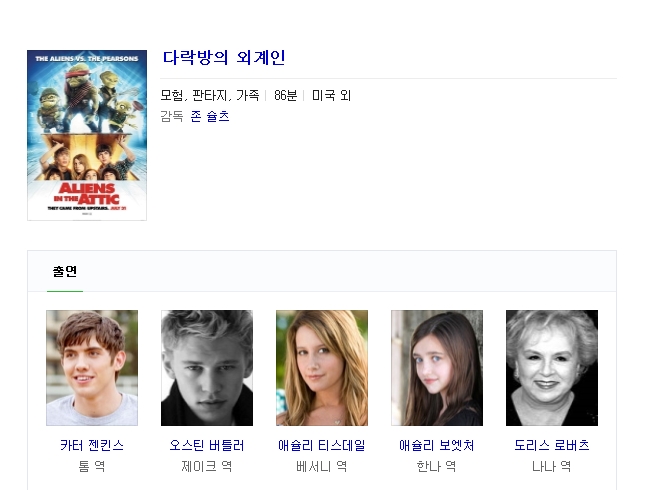Open 도리스 로버츠 name link
Viewport: 645px width, 490px height.
pyautogui.click(x=552, y=445)
